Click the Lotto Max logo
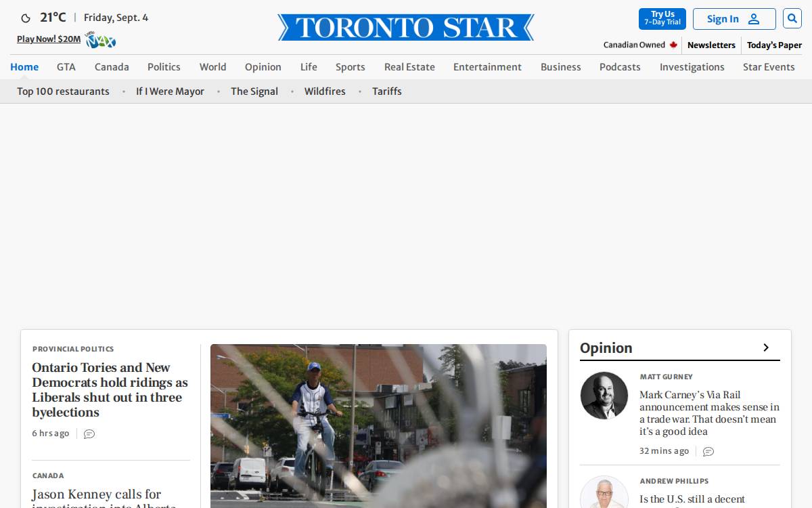 point(100,39)
